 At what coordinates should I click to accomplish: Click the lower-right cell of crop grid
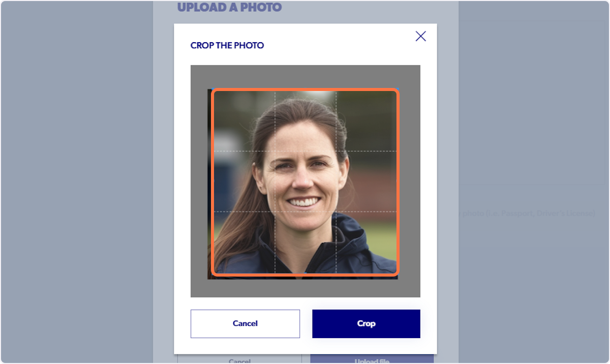pyautogui.click(x=366, y=242)
